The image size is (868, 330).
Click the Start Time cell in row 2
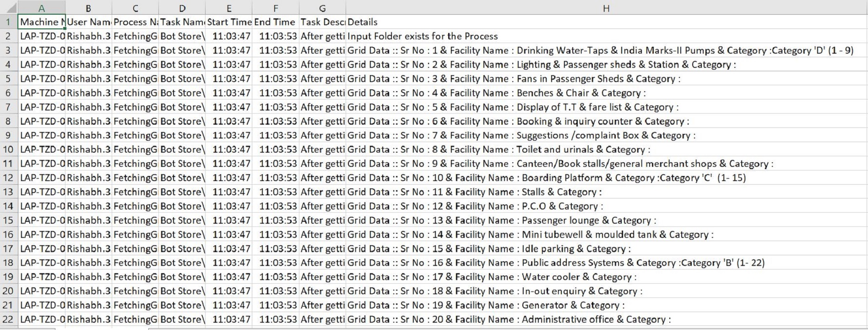click(229, 36)
